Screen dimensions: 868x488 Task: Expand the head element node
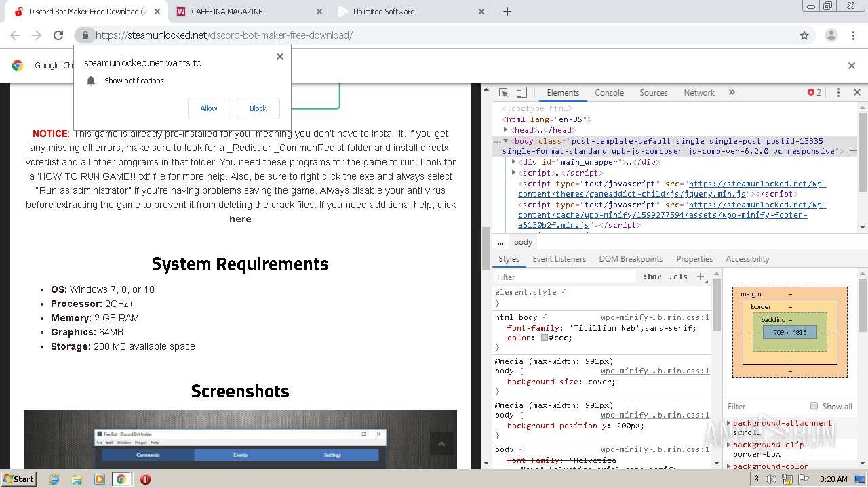pos(506,129)
